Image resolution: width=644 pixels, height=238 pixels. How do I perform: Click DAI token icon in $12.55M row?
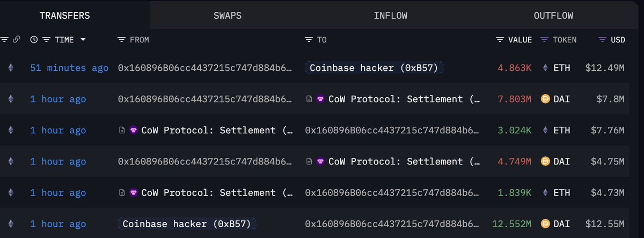[545, 223]
